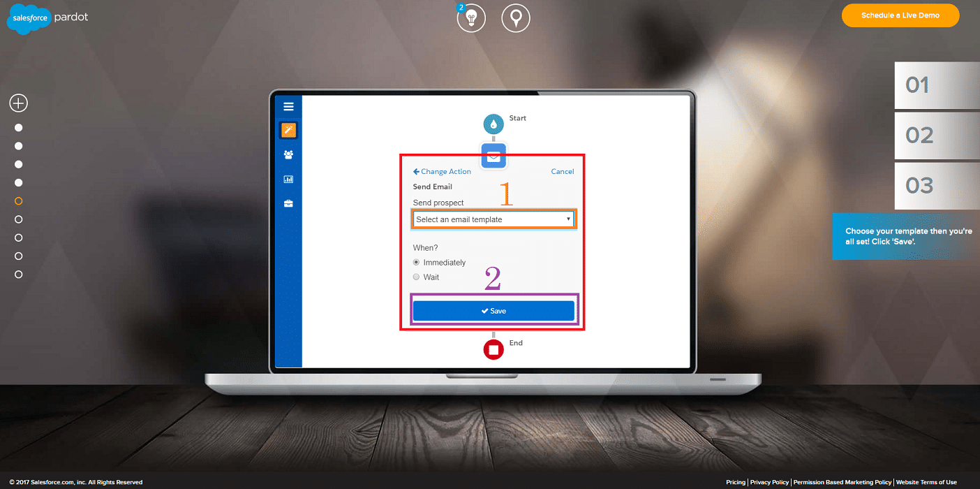Go to step 02 panel
Viewport: 980px width, 489px height.
(937, 136)
